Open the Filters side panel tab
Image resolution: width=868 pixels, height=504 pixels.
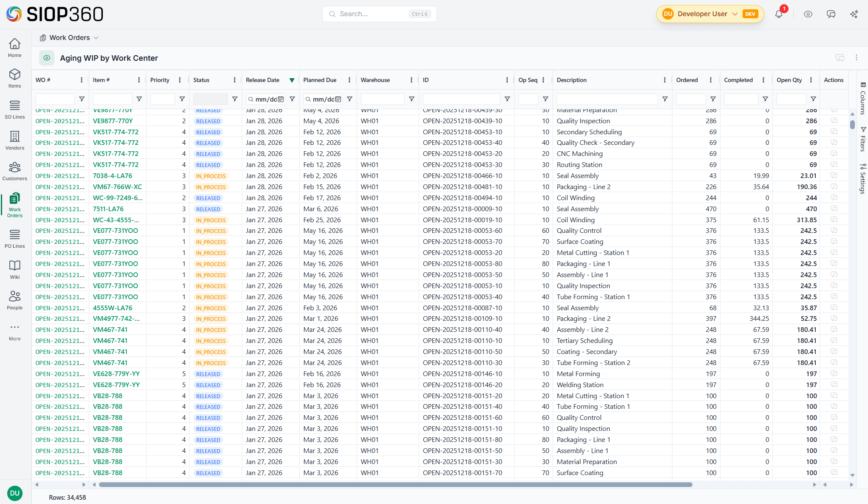point(862,139)
